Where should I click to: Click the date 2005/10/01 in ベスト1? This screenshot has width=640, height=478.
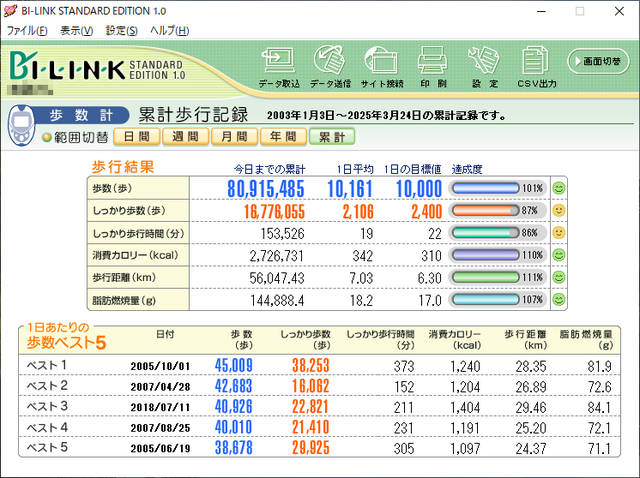(x=160, y=366)
